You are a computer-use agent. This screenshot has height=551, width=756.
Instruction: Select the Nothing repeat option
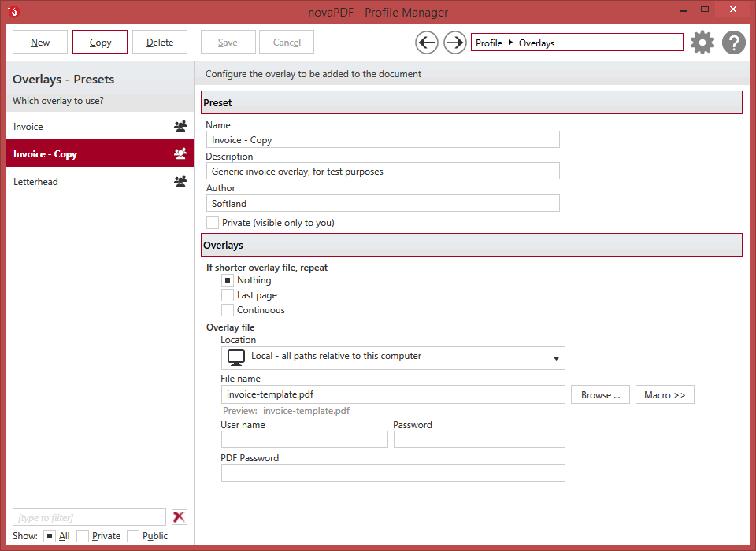pos(228,280)
